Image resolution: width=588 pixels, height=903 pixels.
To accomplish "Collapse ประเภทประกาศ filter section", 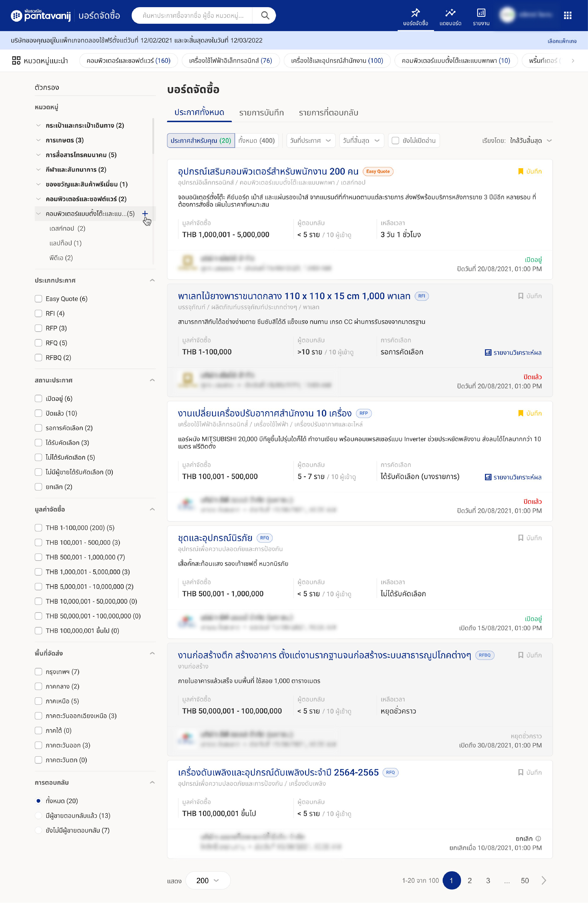I will pyautogui.click(x=152, y=280).
